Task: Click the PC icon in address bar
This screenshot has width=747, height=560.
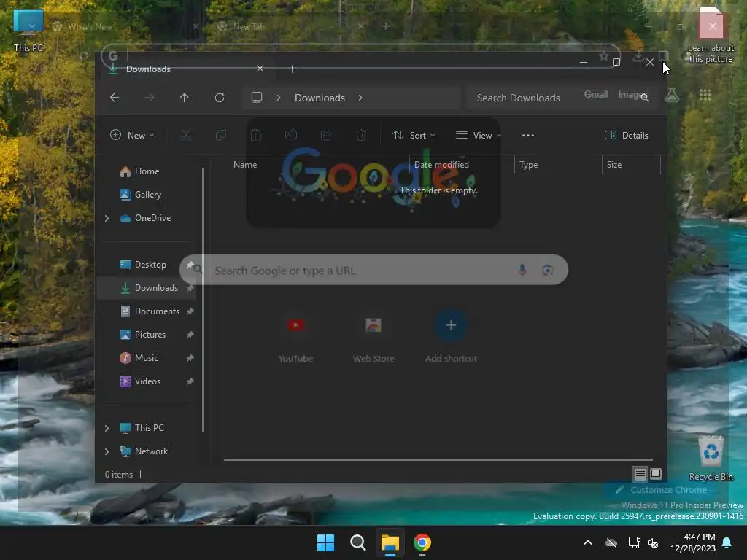Action: click(x=257, y=98)
